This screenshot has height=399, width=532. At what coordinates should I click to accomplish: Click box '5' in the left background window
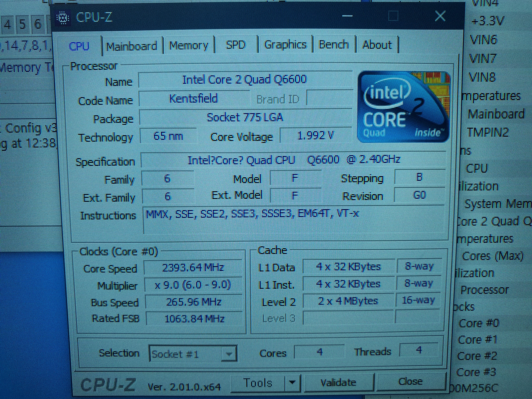pos(23,24)
